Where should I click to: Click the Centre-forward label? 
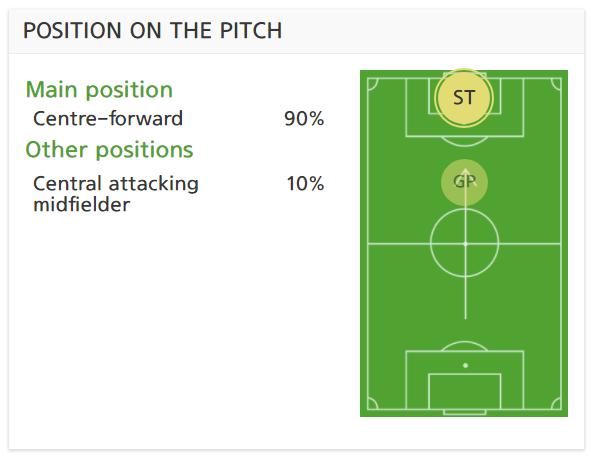(x=108, y=118)
